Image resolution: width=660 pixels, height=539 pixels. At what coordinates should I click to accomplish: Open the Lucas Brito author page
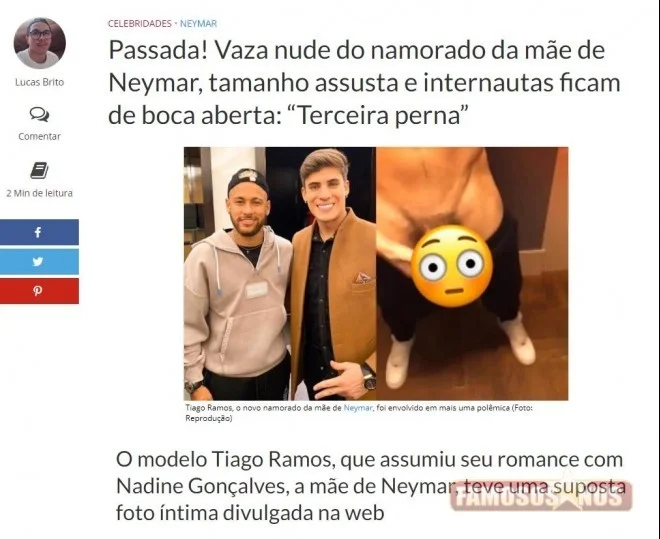(40, 82)
